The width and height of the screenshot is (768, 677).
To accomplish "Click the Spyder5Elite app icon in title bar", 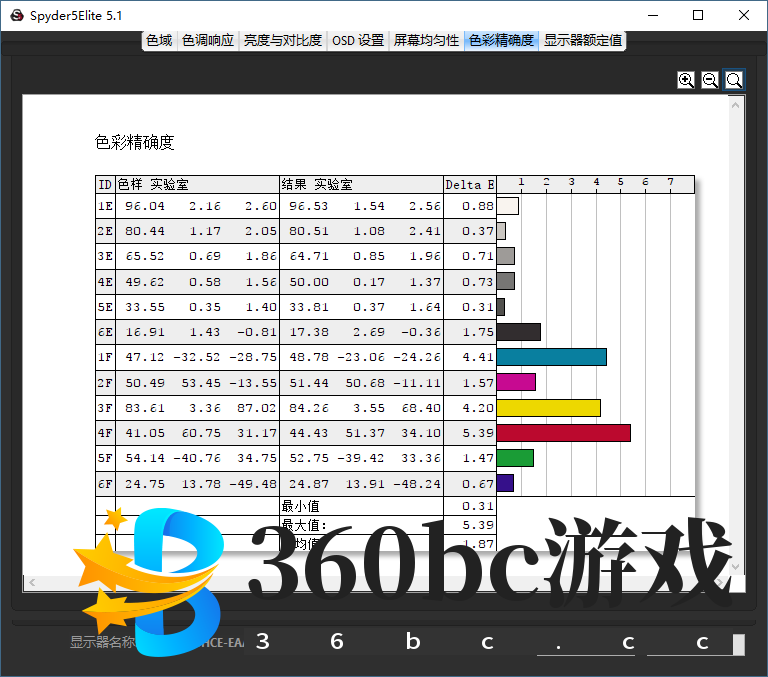I will 17,15.
